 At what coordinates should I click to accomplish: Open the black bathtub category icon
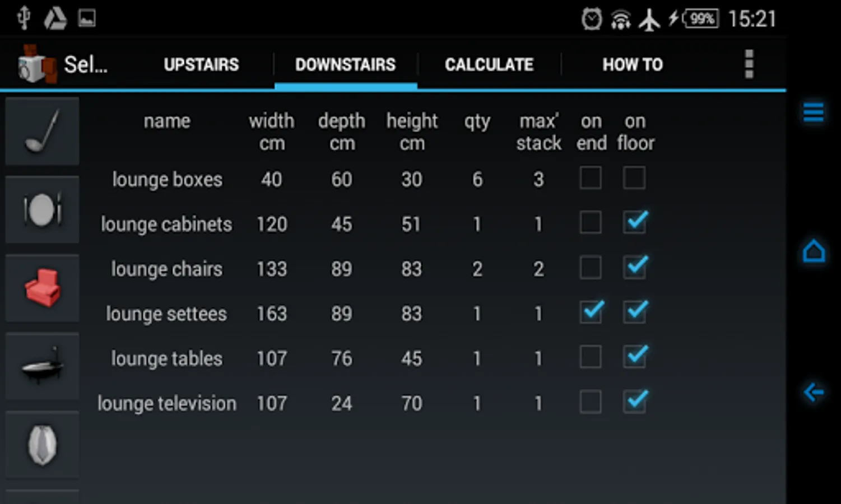tap(42, 366)
